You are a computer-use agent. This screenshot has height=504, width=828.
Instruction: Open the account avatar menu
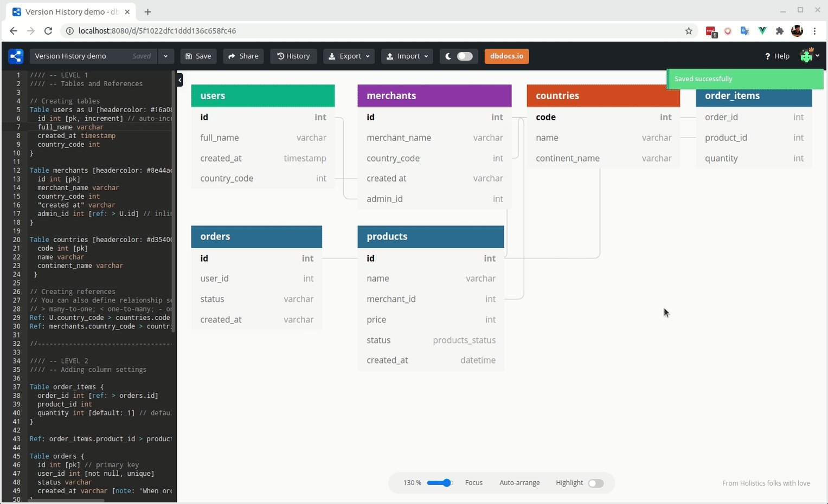point(807,56)
